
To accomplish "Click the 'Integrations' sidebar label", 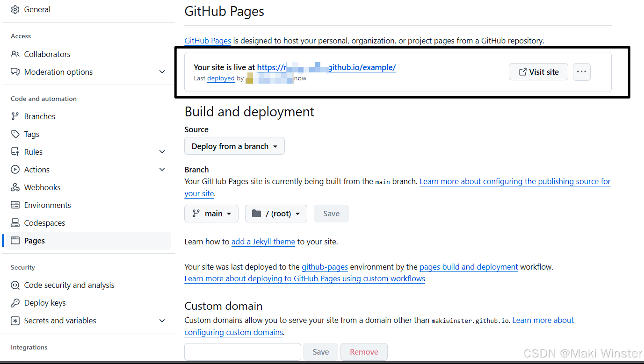I will pos(29,347).
